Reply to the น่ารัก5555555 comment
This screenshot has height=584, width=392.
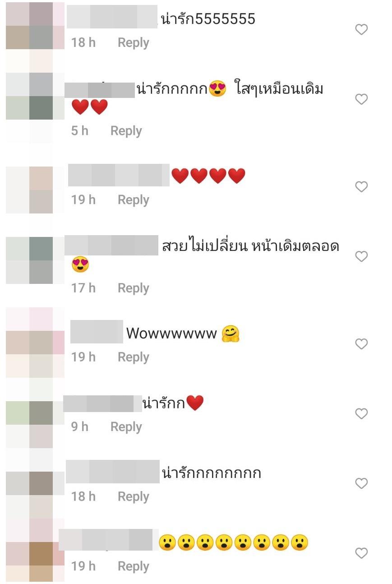[x=133, y=43]
